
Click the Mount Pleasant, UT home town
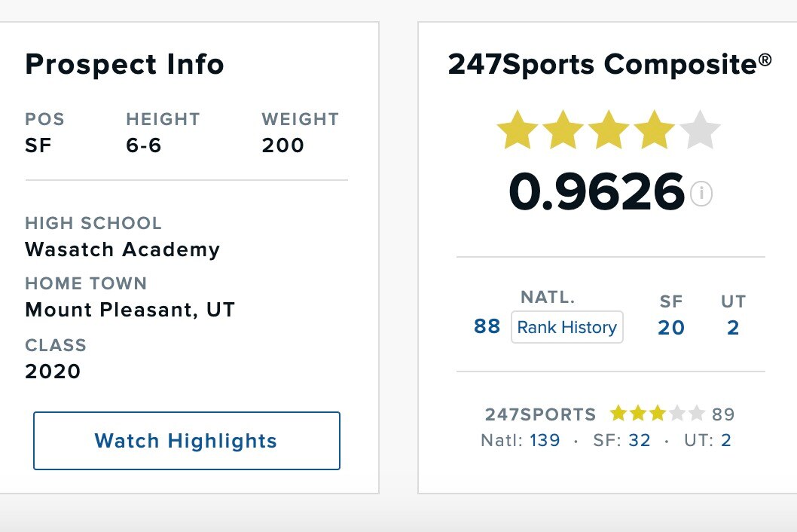[x=130, y=310]
